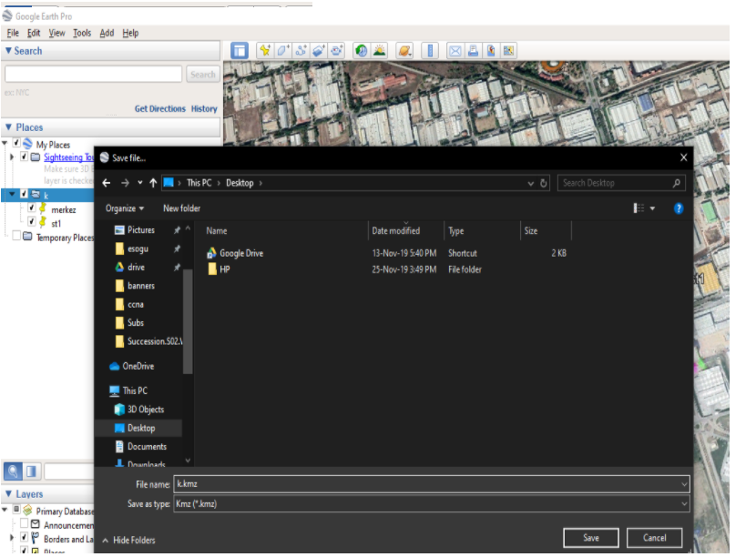Uncheck the k folder checkbox
Screen dimensions: 756x557
click(24, 194)
